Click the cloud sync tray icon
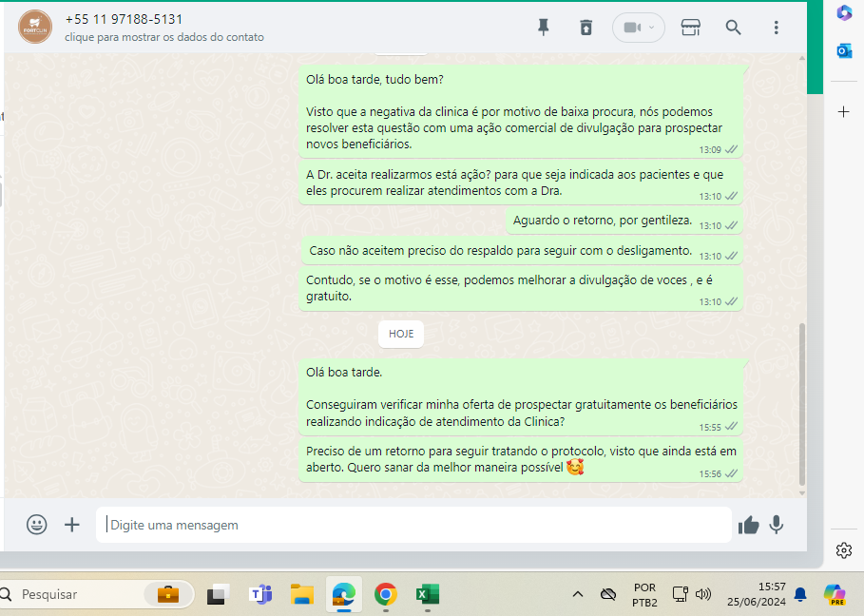This screenshot has height=616, width=864. tap(607, 594)
